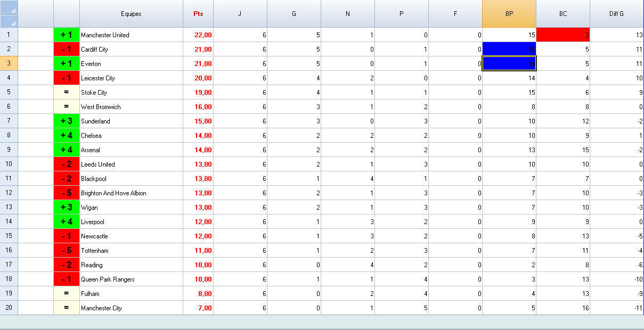Click Manchester City's BC value 16
Image resolution: width=644 pixels, height=330 pixels.
coord(563,308)
